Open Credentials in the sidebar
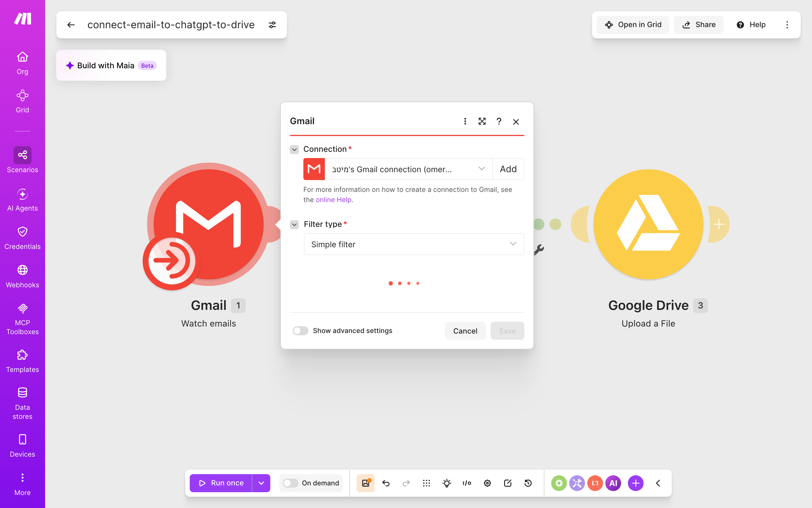The image size is (812, 508). 23,238
